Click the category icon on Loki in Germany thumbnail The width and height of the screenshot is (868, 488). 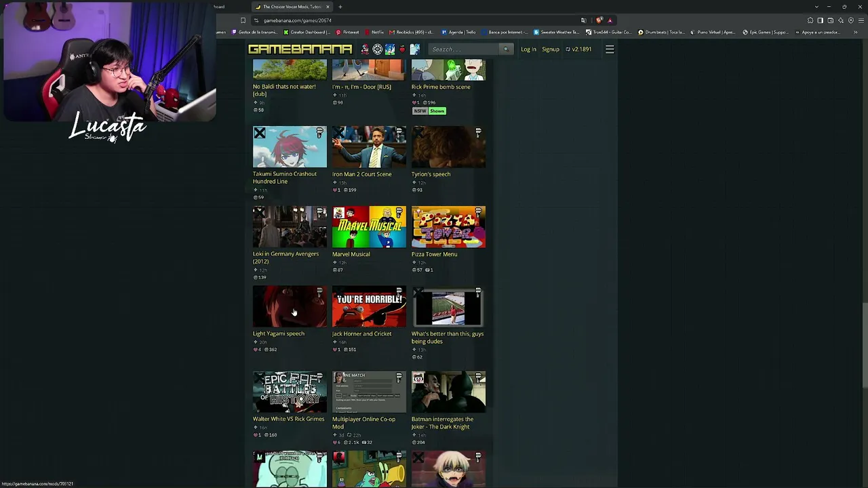click(x=319, y=213)
